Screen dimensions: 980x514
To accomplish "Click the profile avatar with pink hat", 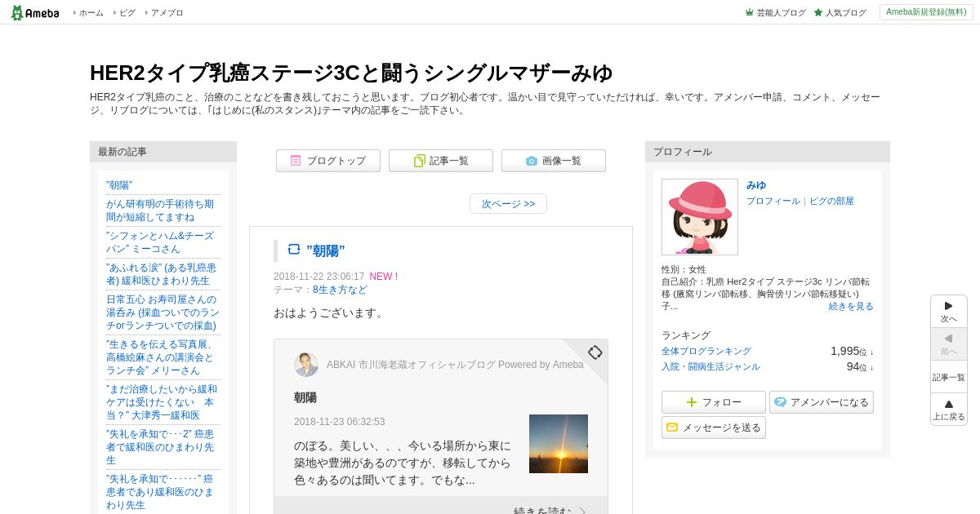I will (700, 217).
